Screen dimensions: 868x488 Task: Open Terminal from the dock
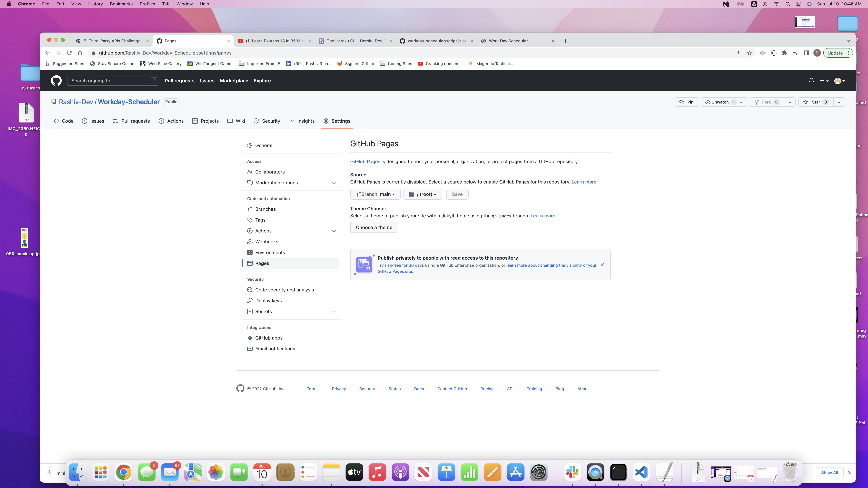click(x=618, y=472)
